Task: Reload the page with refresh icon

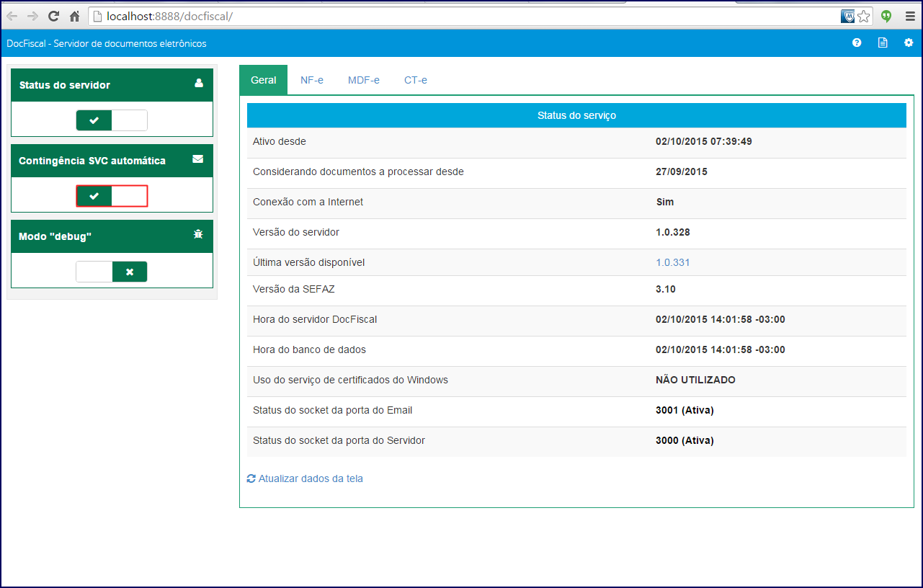Action: click(53, 16)
